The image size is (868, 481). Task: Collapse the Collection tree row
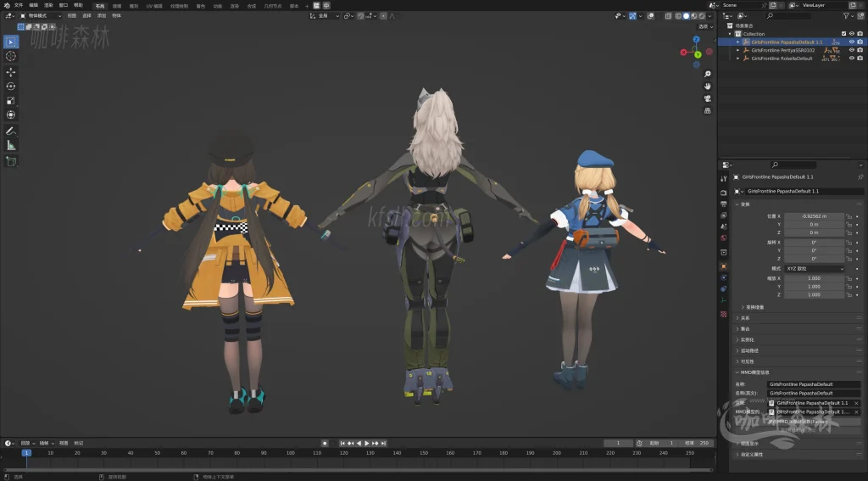(x=730, y=34)
